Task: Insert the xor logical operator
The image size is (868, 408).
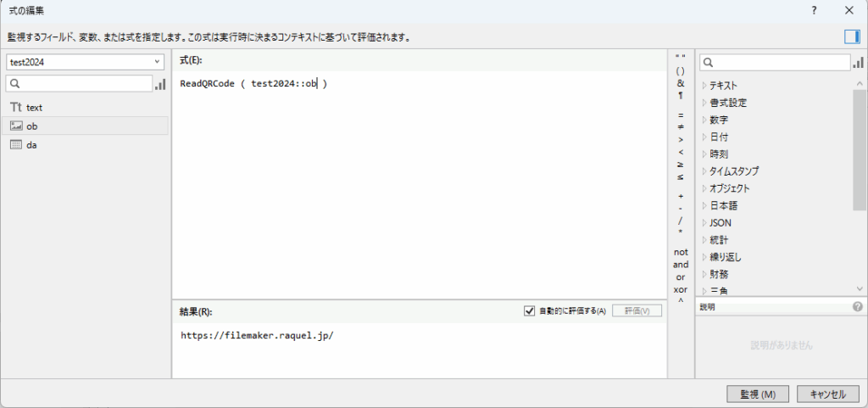Action: click(681, 289)
